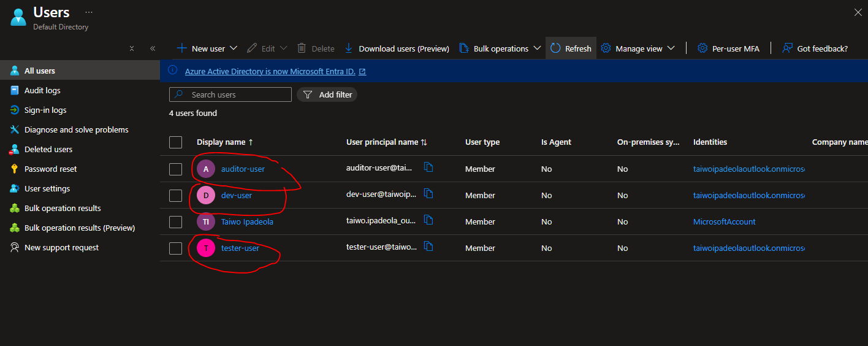Click the On-premises sync column header
This screenshot has height=346, width=868.
(x=649, y=142)
